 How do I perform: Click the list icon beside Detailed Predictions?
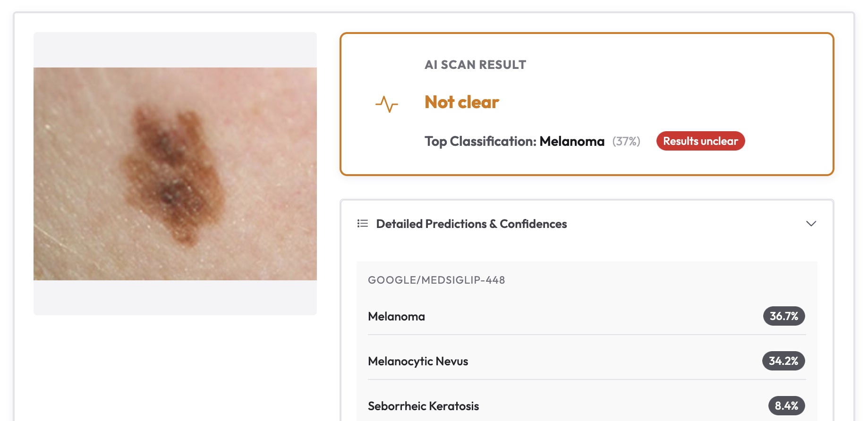[x=363, y=223]
